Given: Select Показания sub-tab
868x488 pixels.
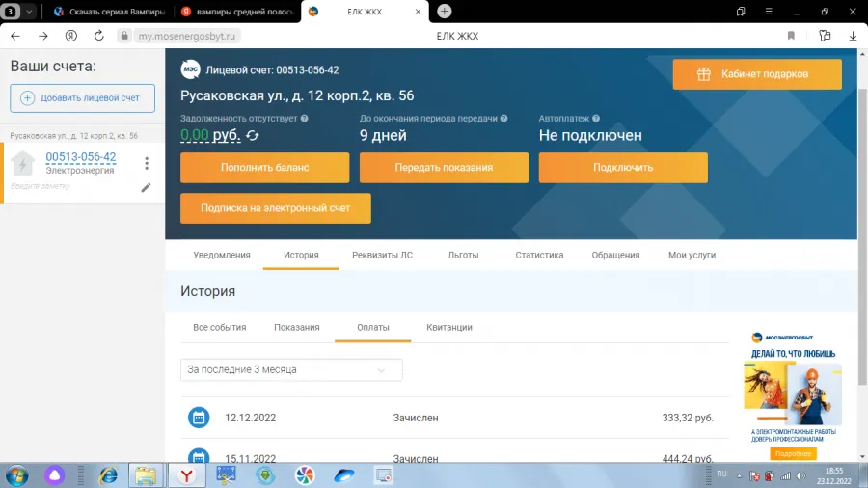Looking at the screenshot, I should pos(297,328).
